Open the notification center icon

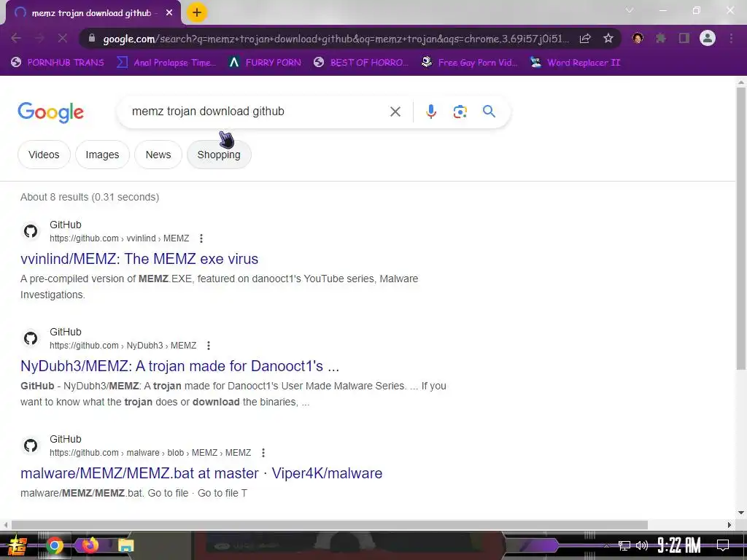pos(723,545)
